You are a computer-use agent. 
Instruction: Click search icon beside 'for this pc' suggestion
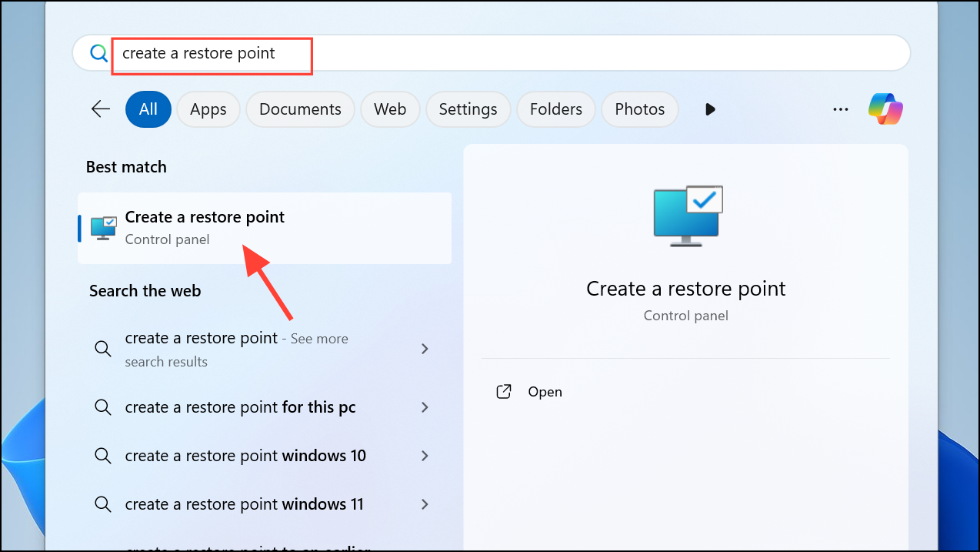pos(103,407)
